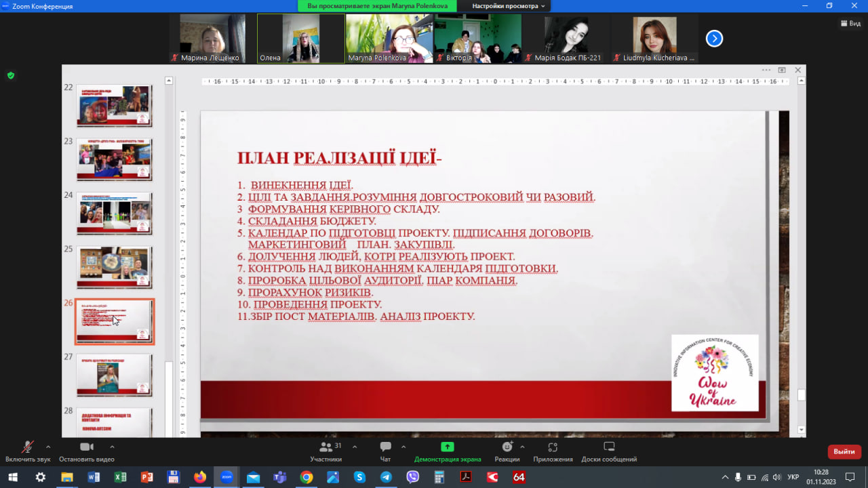Open the Chat panel
868x488 pixels.
(385, 451)
